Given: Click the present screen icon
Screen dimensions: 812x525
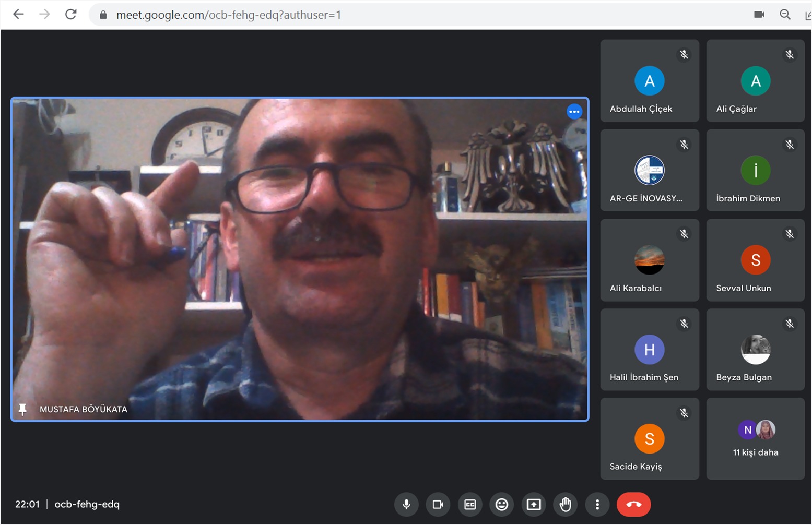Looking at the screenshot, I should [534, 504].
